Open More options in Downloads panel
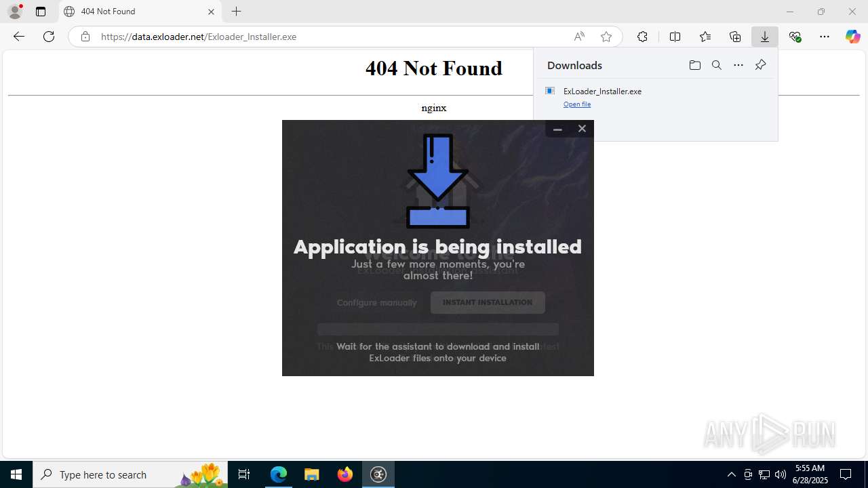The width and height of the screenshot is (868, 488). click(x=738, y=65)
